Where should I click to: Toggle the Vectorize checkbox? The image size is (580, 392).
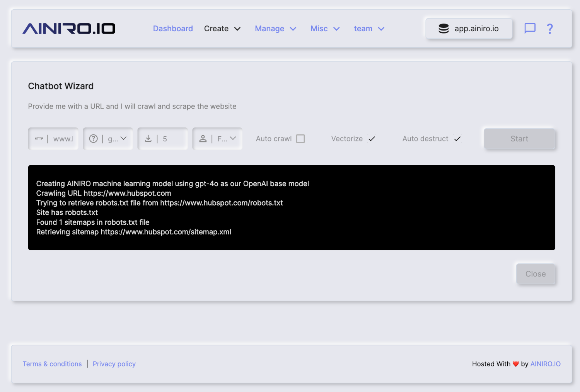(x=372, y=139)
